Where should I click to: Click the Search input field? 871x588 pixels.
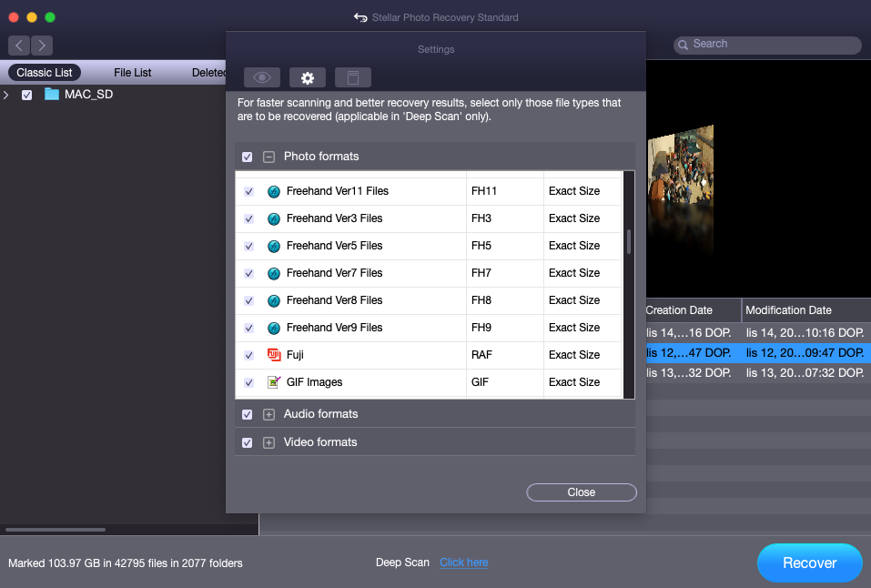point(774,45)
